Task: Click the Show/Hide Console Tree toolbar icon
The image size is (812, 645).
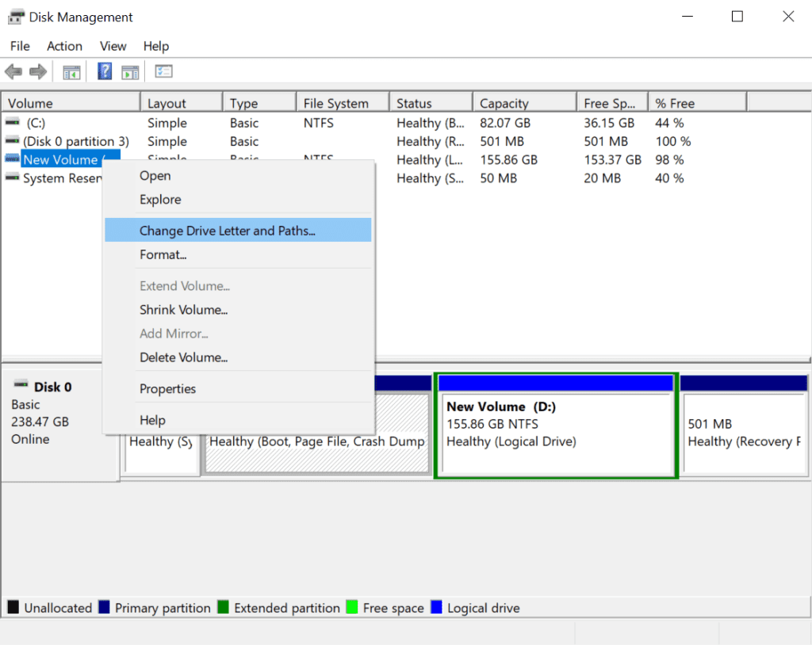Action: (71, 71)
